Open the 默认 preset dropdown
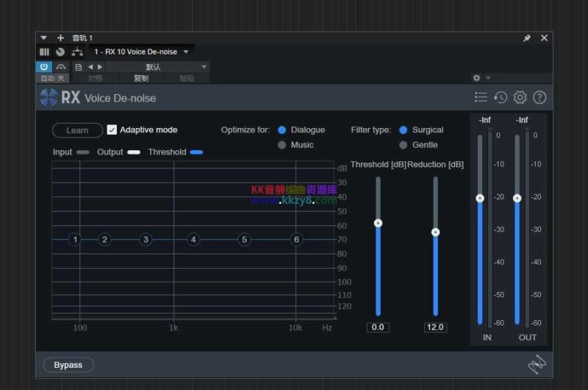Image resolution: width=588 pixels, height=390 pixels. point(157,67)
